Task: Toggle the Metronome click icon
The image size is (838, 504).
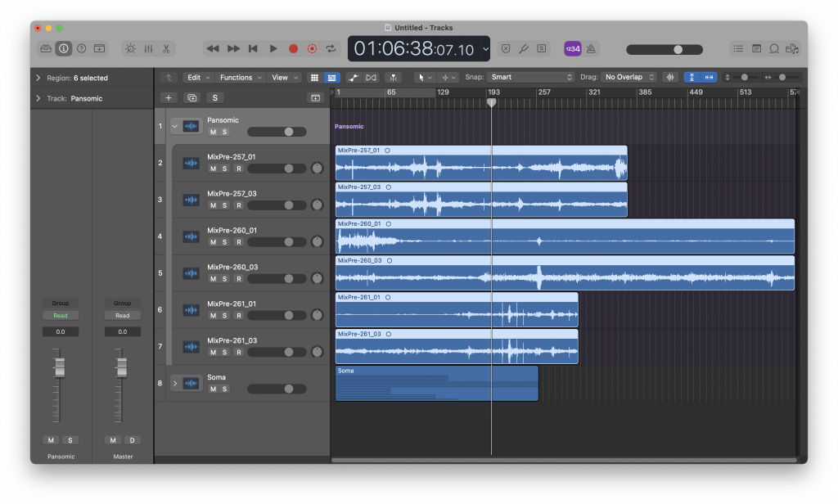Action: pyautogui.click(x=591, y=48)
